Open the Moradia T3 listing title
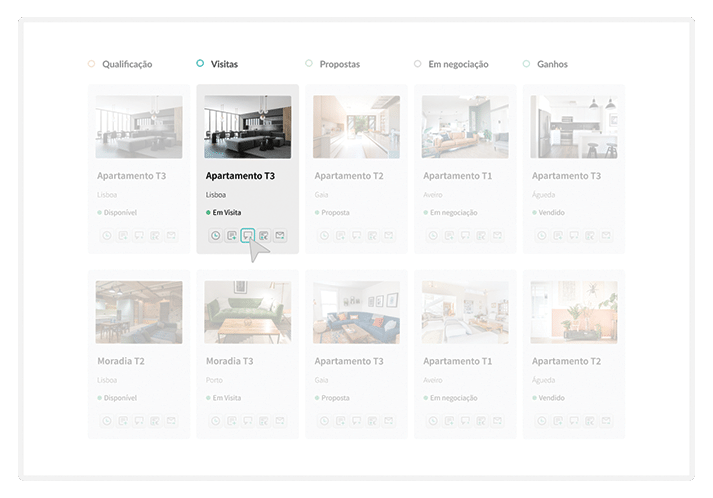The image size is (713, 498). click(x=229, y=360)
